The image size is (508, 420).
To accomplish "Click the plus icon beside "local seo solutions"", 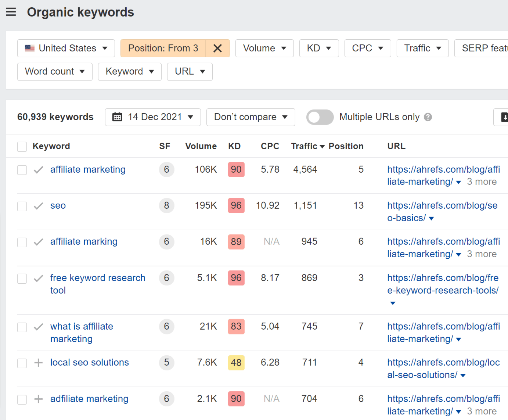I will [x=38, y=363].
